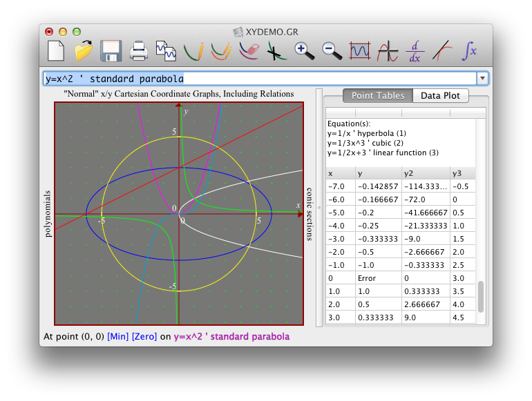Switch to the Data Plot tab
This screenshot has height=401, width=532.
440,95
